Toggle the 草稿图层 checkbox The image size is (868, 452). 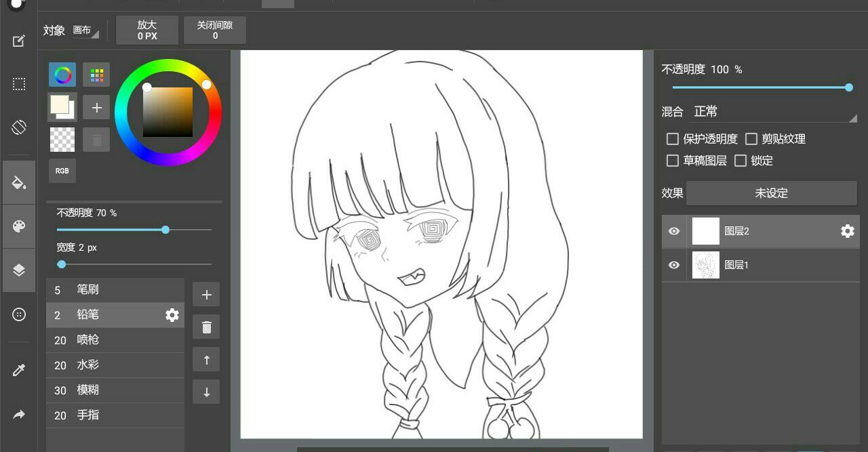673,161
